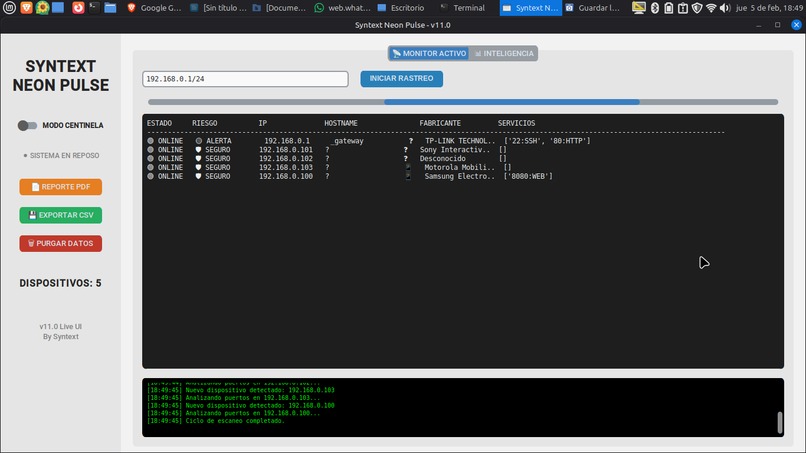Click the blue desktop icon in panel
The image size is (806, 453).
click(58, 8)
